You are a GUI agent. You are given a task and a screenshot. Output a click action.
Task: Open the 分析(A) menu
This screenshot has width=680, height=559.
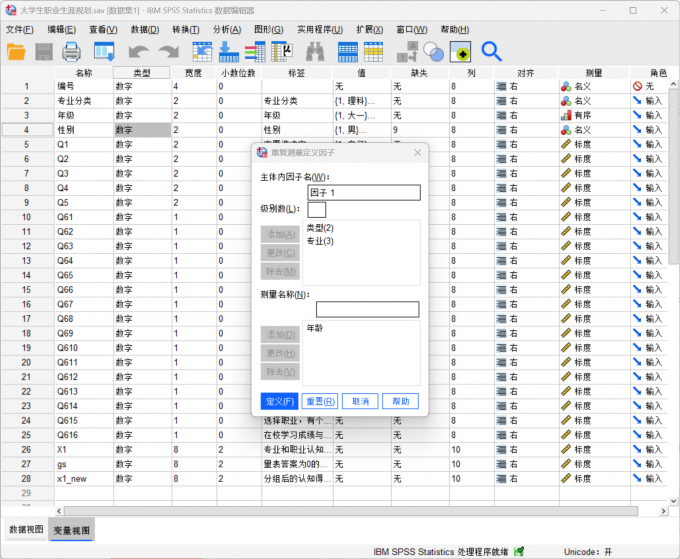[x=227, y=29]
